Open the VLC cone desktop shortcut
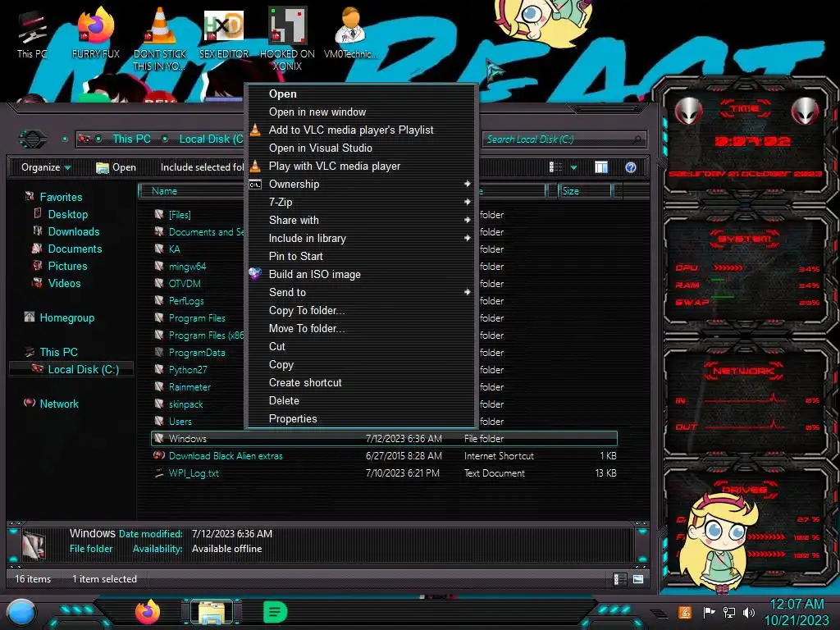The height and width of the screenshot is (630, 840). [160, 39]
